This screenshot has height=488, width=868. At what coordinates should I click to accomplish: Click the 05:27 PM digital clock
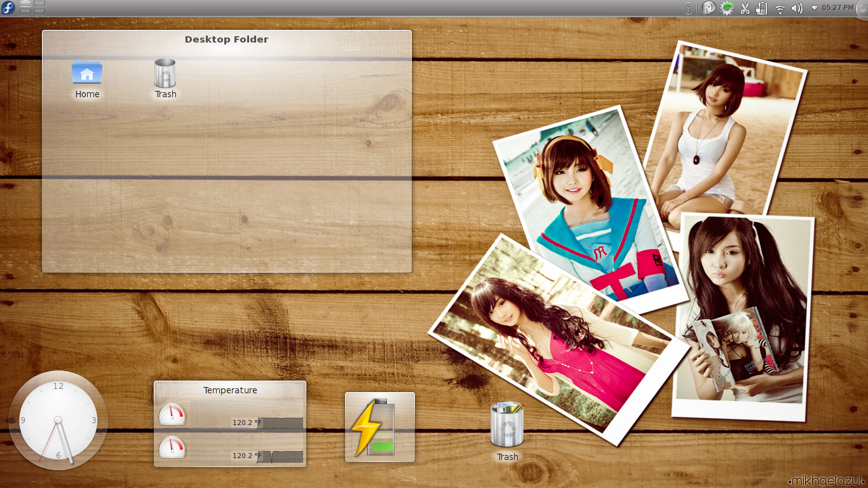pyautogui.click(x=837, y=8)
